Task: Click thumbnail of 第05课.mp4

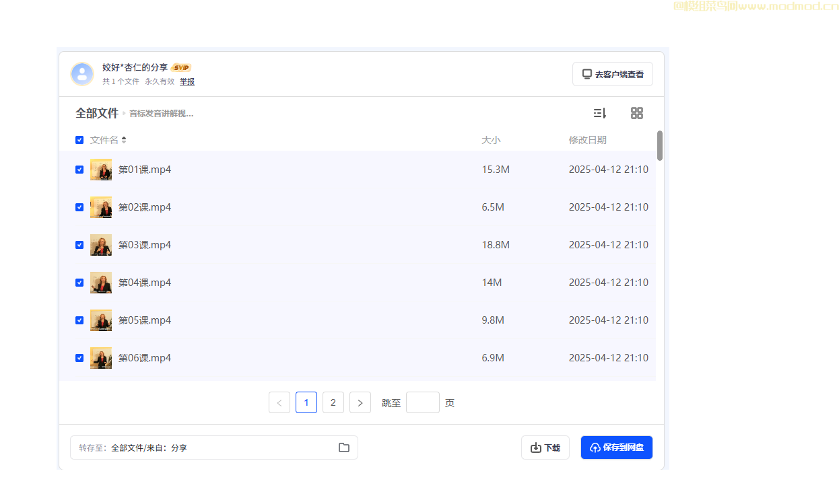Action: pos(101,320)
